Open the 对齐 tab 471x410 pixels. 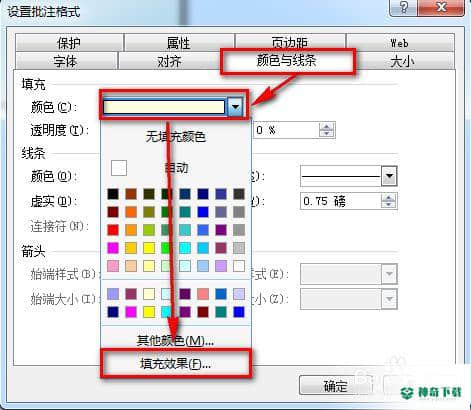tap(169, 61)
